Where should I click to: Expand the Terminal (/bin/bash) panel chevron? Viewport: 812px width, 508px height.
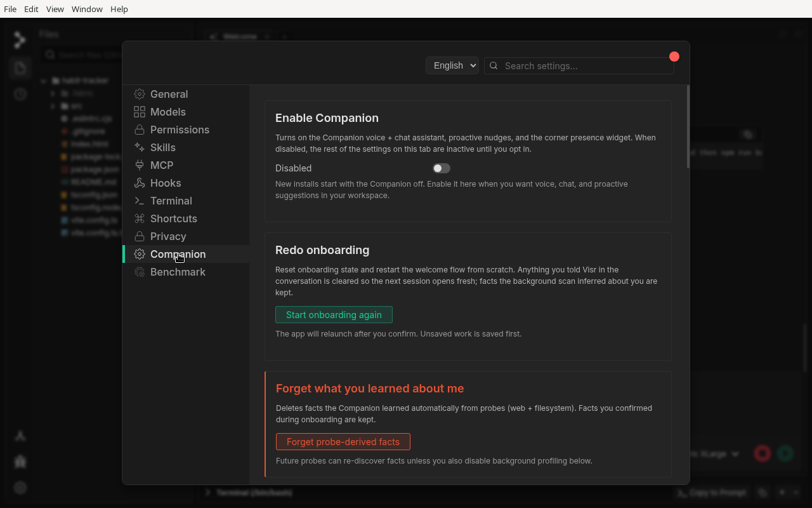(x=208, y=492)
